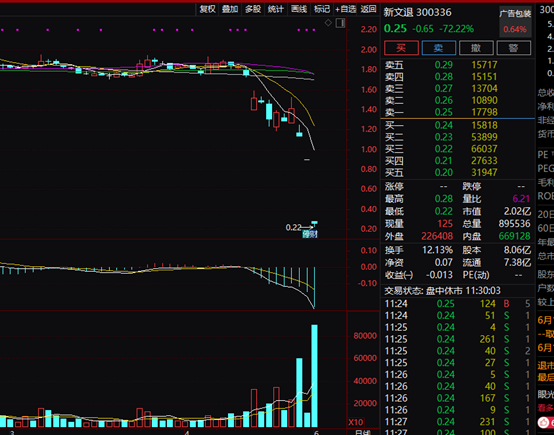
Task: Click the 撤 cancel order button
Action: (x=476, y=48)
